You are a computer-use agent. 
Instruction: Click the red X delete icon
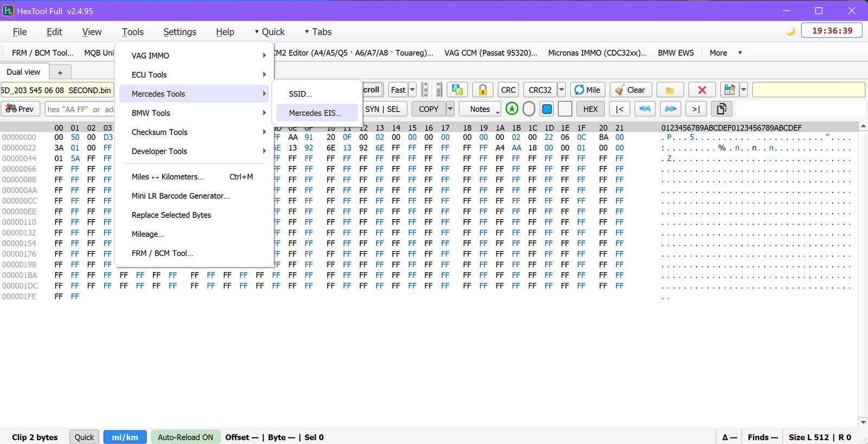[702, 90]
